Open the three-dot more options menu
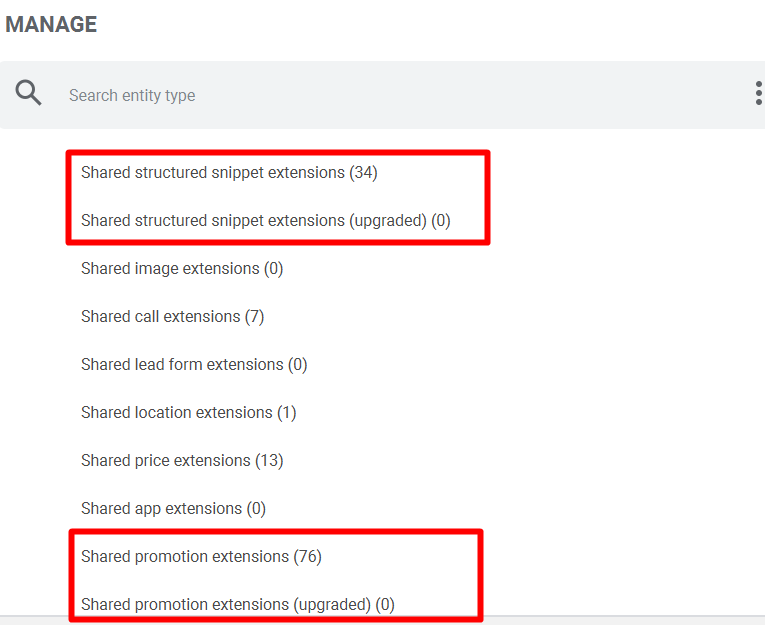Viewport: 765px width, 625px height. tap(758, 94)
